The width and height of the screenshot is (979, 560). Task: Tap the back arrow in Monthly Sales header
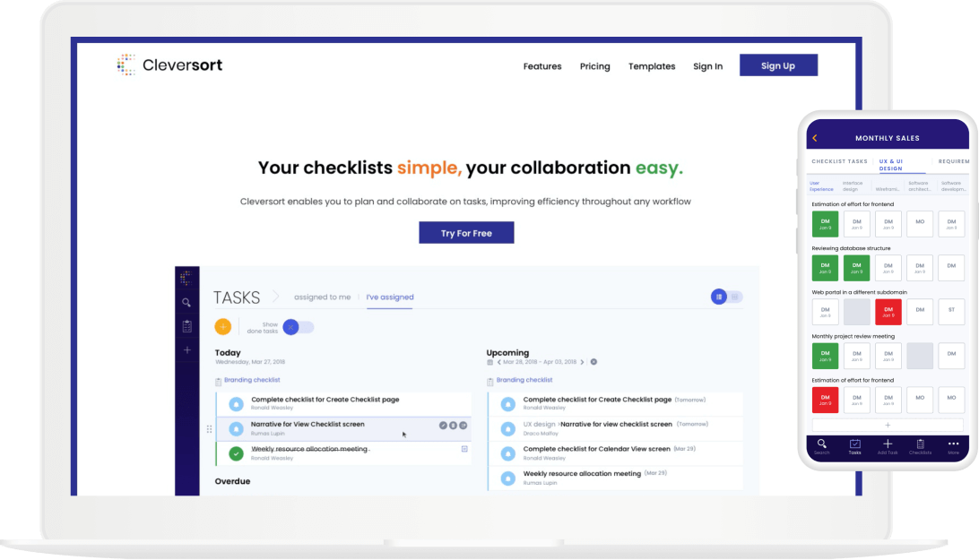coord(814,138)
